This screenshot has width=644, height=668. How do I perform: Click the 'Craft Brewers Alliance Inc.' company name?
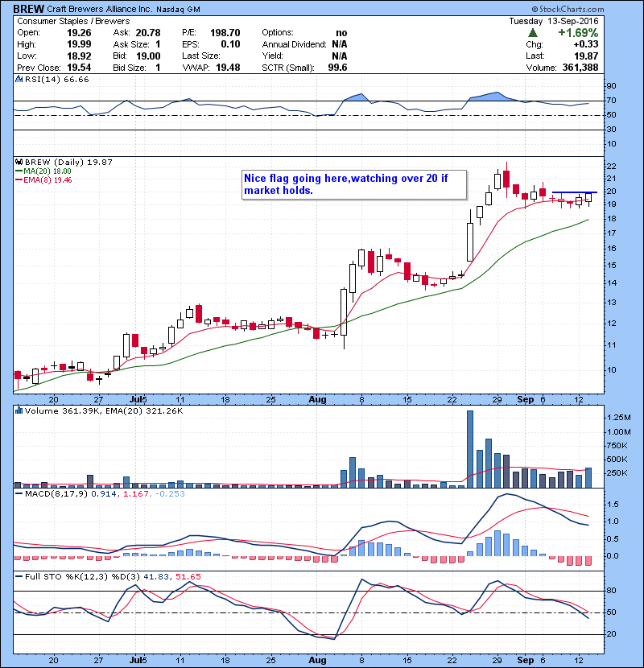click(x=99, y=9)
